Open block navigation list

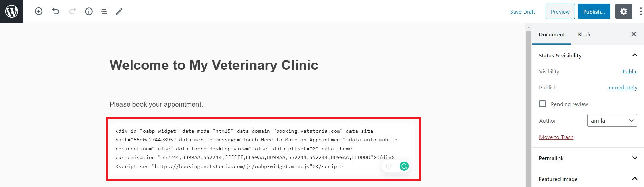click(x=104, y=12)
